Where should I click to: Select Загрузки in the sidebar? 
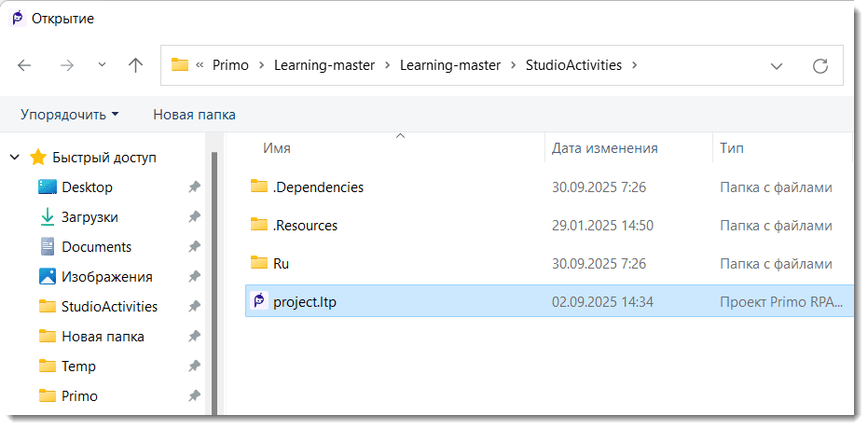[x=90, y=217]
